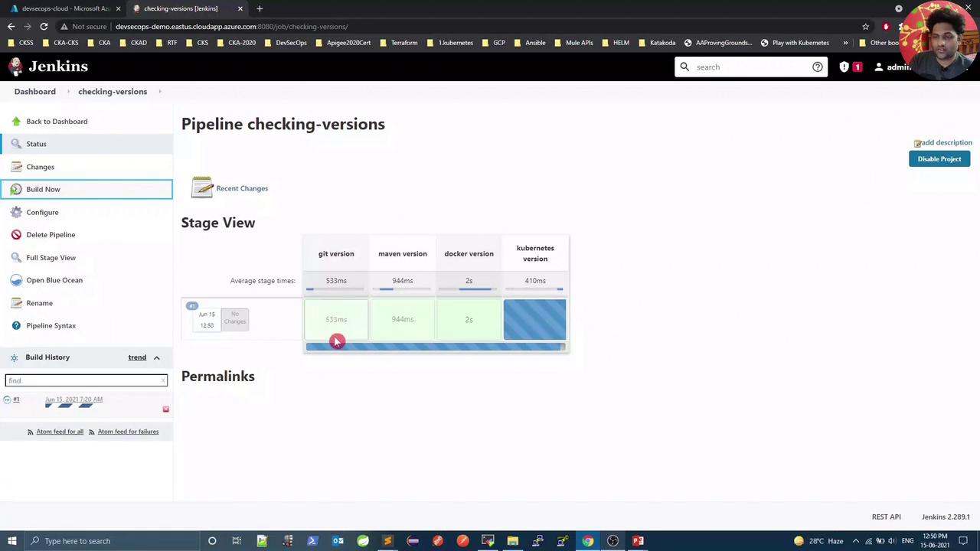Click the Build History find field
The image size is (980, 551).
tap(86, 380)
